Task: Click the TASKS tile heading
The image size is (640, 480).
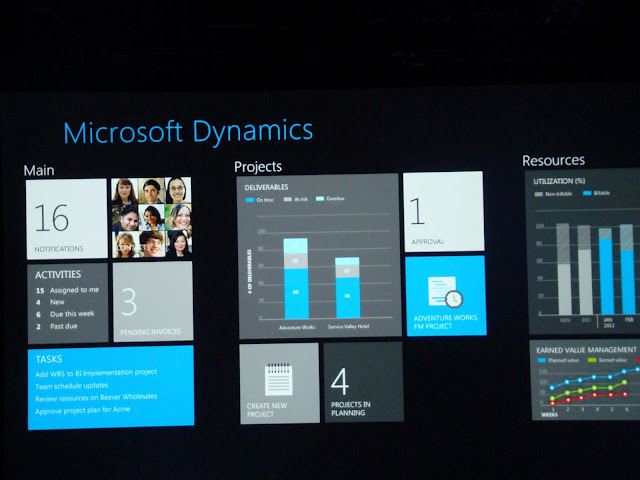Action: 49,359
